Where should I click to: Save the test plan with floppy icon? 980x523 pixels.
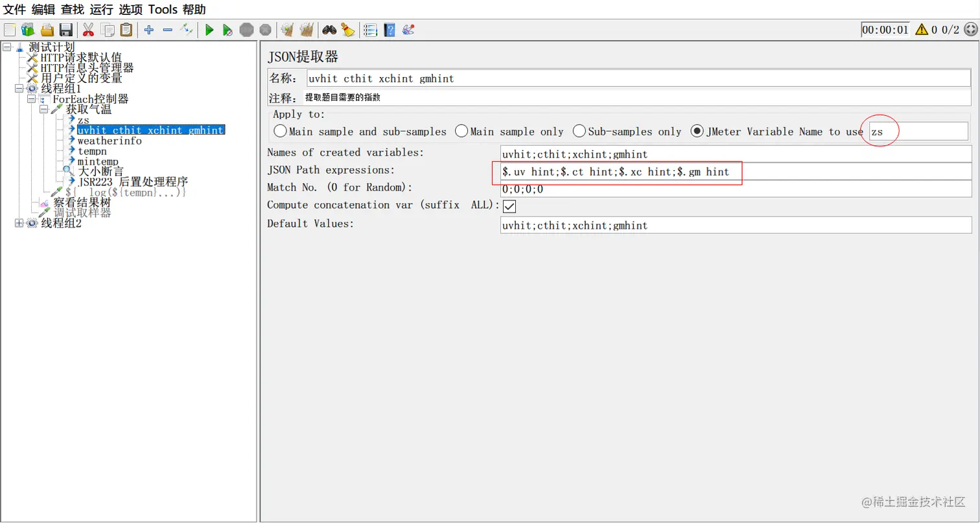(65, 30)
